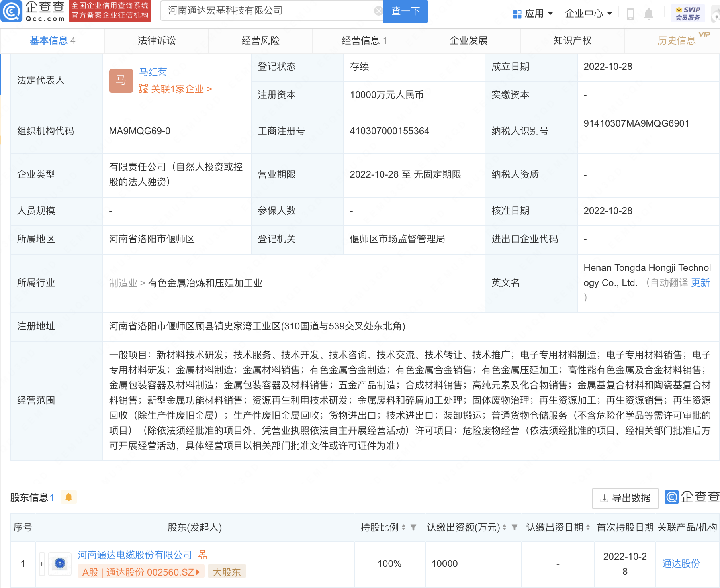The width and height of the screenshot is (720, 588).
Task: Sort by 认缴出资日期 arrows
Action: click(588, 527)
